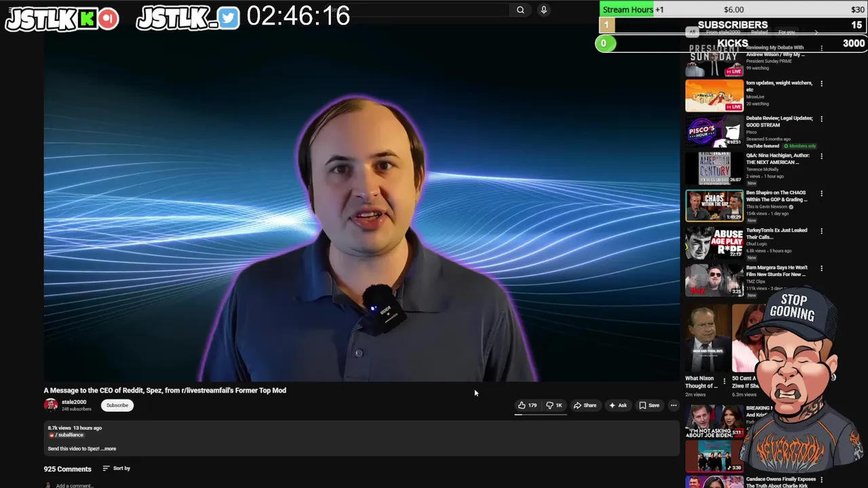Viewport: 868px width, 488px height.
Task: Open Pisco's Hour Debate Review thumbnail
Action: click(714, 131)
